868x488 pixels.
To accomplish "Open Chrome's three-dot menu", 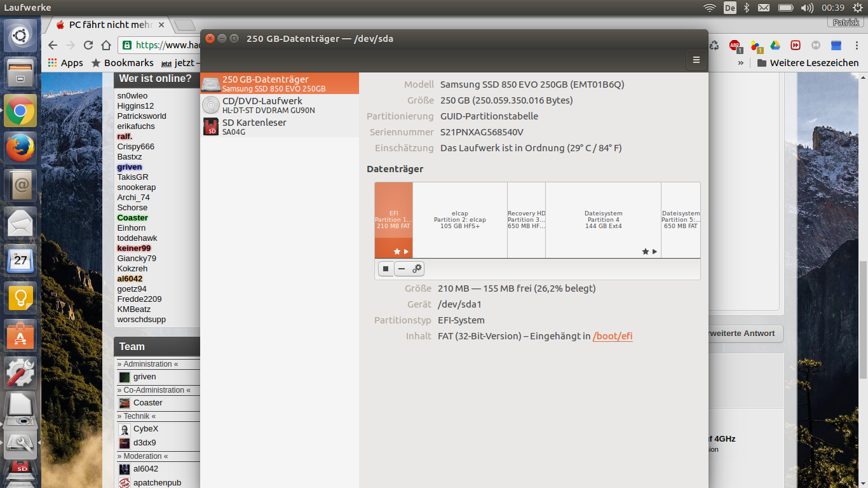I will point(857,45).
